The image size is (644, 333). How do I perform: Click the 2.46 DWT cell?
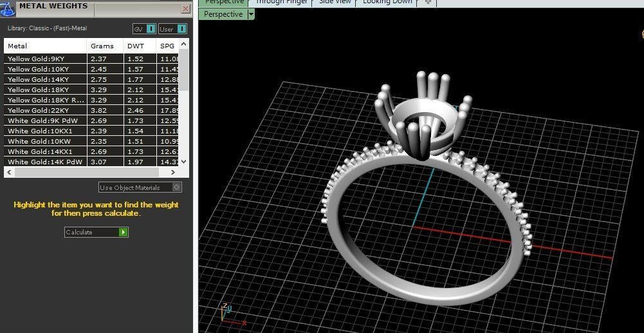coord(140,110)
